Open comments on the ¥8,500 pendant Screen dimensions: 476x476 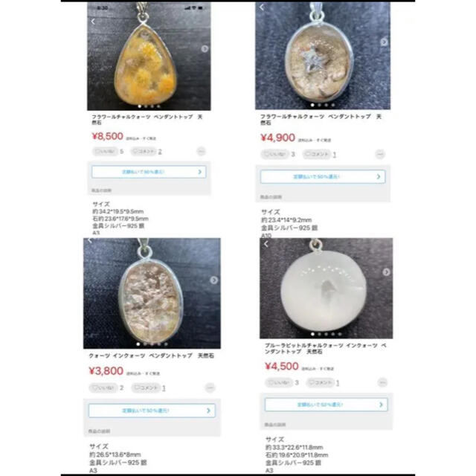click(144, 151)
